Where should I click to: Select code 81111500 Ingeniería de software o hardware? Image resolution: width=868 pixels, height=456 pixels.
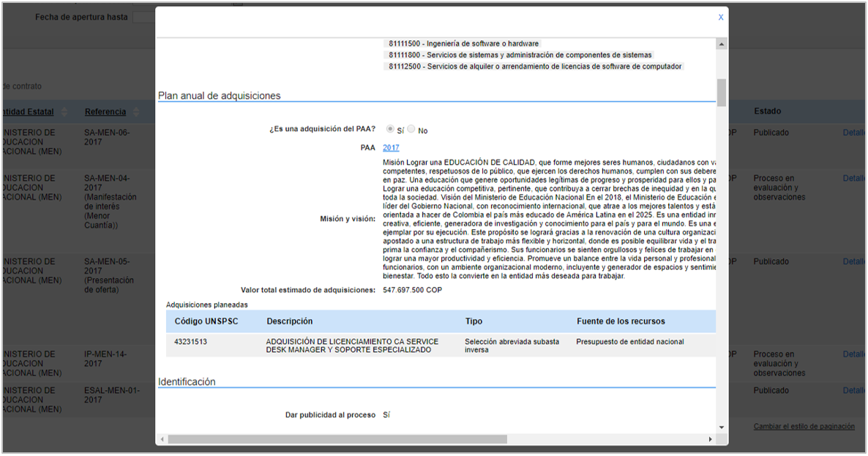pos(463,44)
